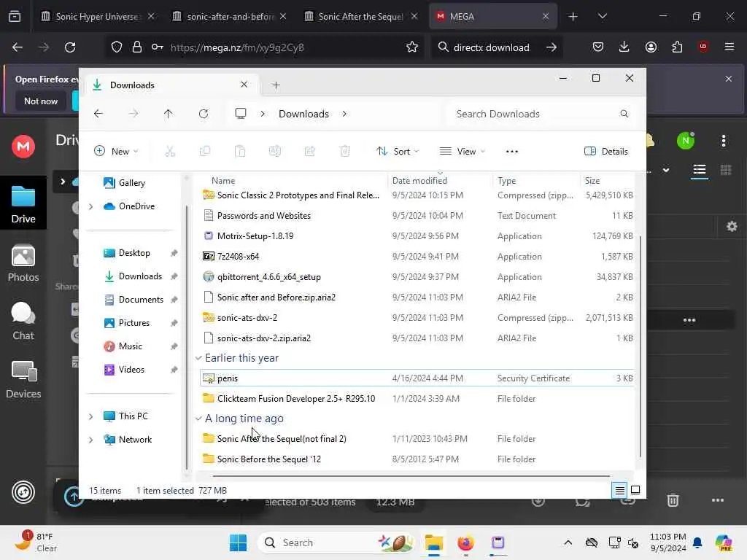Click the horizontal scrollbar of file list
This screenshot has height=560, width=747.
(411, 475)
